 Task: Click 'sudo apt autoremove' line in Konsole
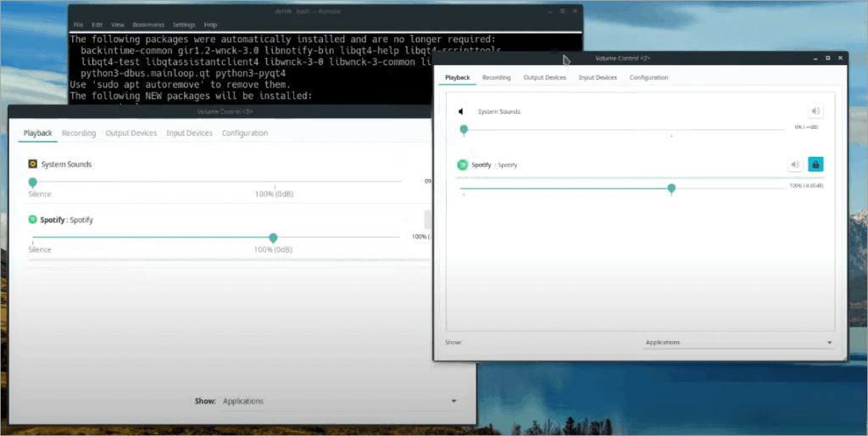point(180,85)
